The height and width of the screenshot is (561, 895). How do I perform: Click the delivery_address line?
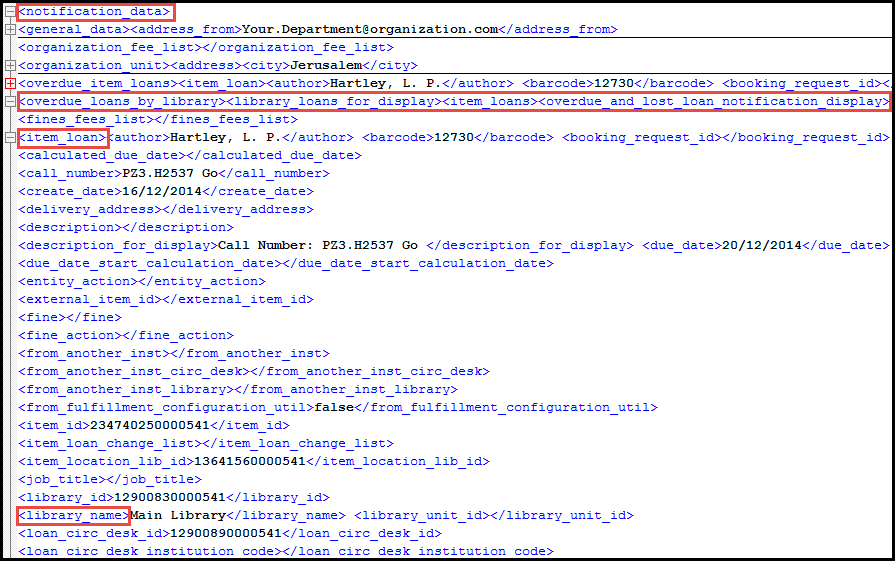(x=166, y=209)
